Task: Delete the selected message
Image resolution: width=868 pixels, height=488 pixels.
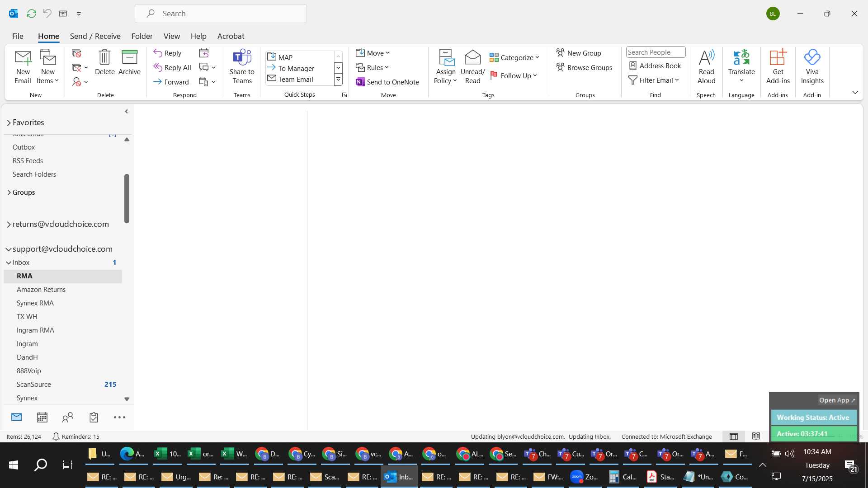Action: pos(104,62)
